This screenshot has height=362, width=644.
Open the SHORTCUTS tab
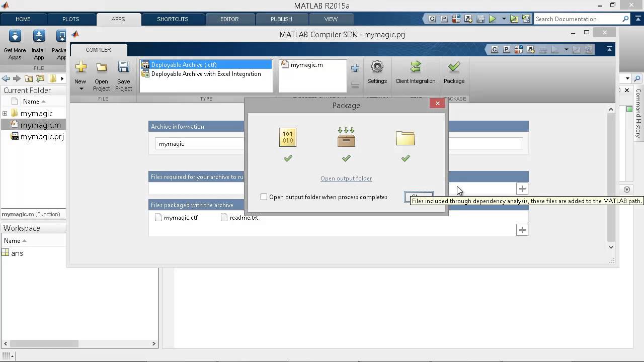(173, 19)
